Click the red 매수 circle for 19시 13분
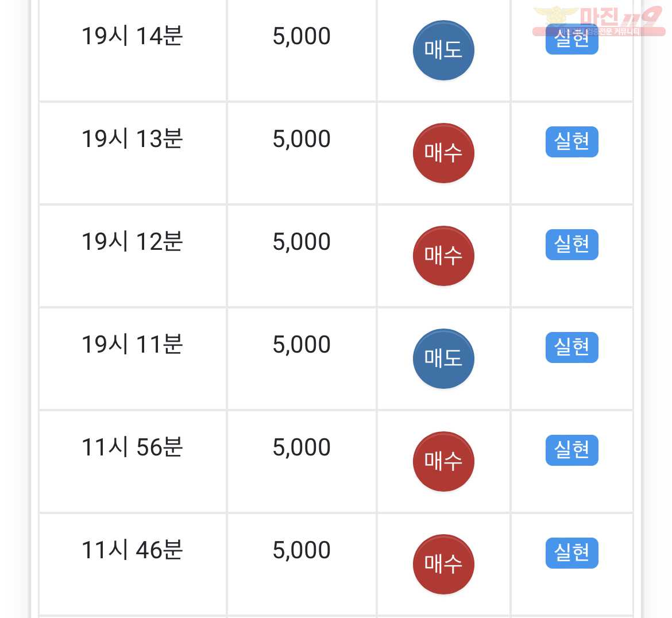 coord(443,153)
